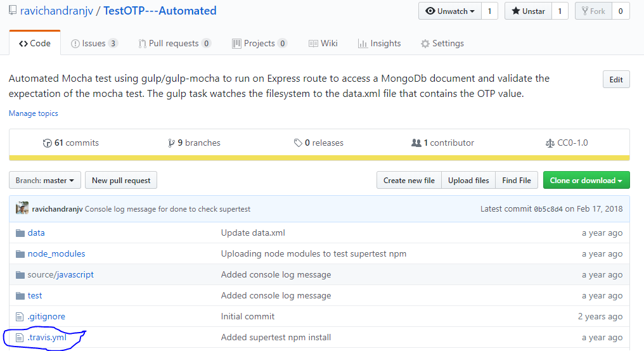Click the data folder icon
This screenshot has width=644, height=351.
[19, 233]
